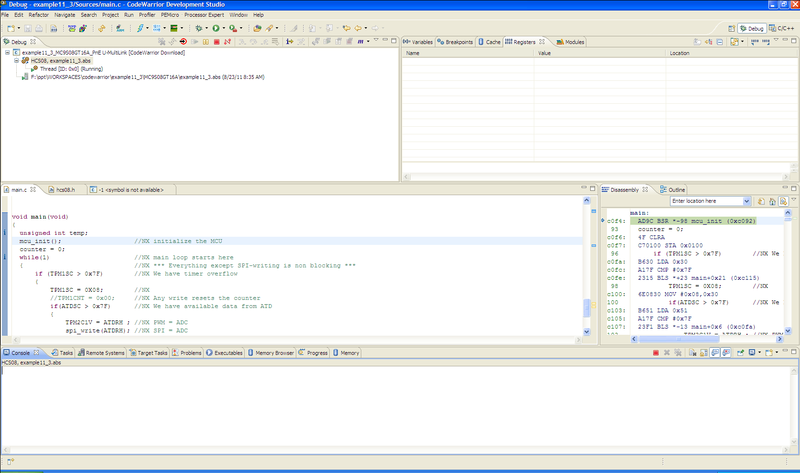
Task: Open the Debug launch dropdown arrow
Action: coord(206,29)
